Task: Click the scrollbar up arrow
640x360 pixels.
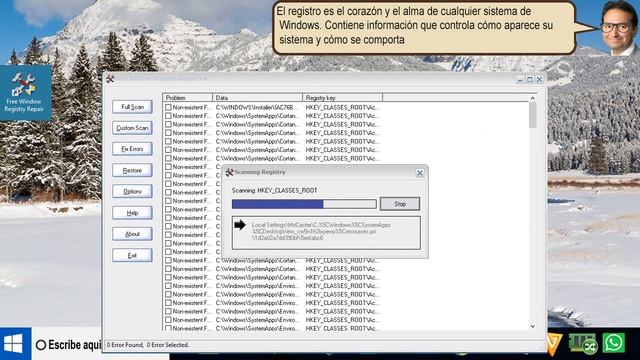Action: (x=533, y=98)
